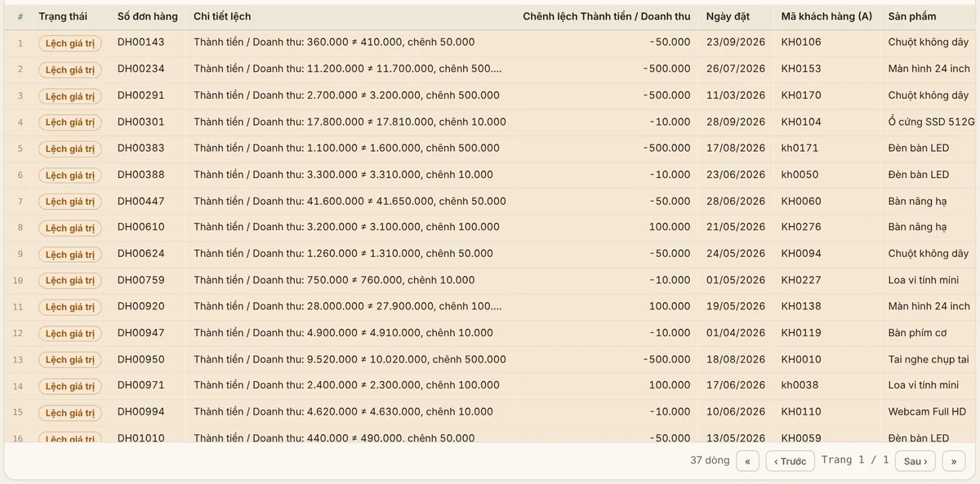Select the 100.000 difference for DH00920
980x484 pixels.
[670, 306]
